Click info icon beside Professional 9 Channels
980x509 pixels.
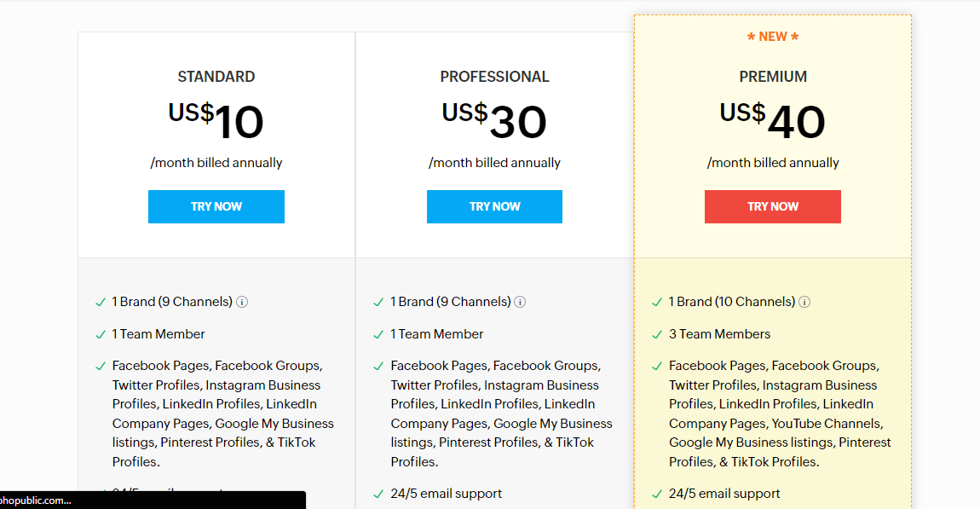tap(520, 302)
